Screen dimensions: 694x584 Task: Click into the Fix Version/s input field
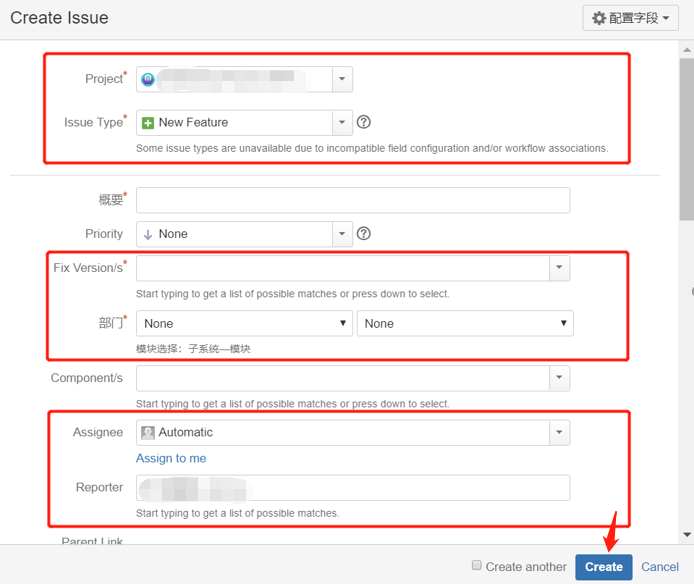343,268
